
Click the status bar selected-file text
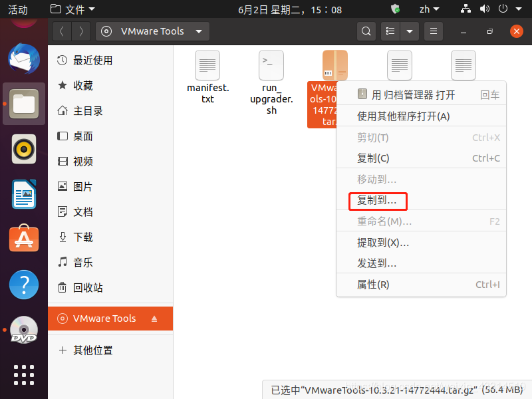[x=396, y=390]
